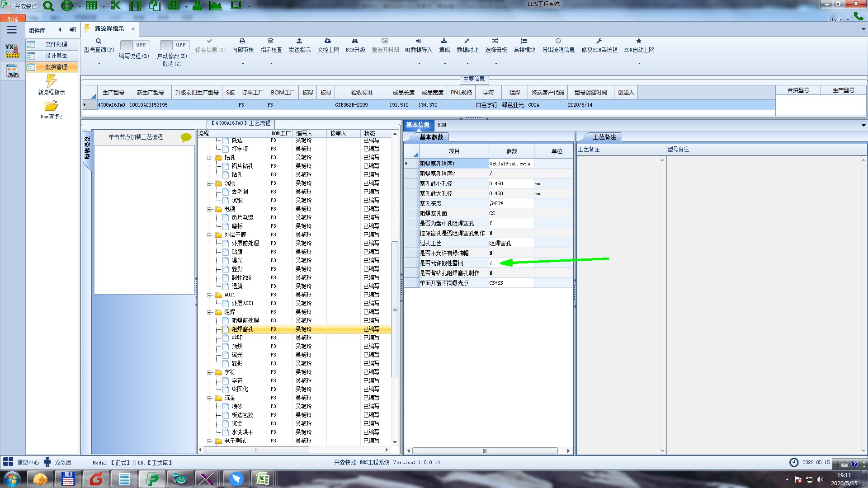Click the 数据对比 compare icon

click(467, 41)
